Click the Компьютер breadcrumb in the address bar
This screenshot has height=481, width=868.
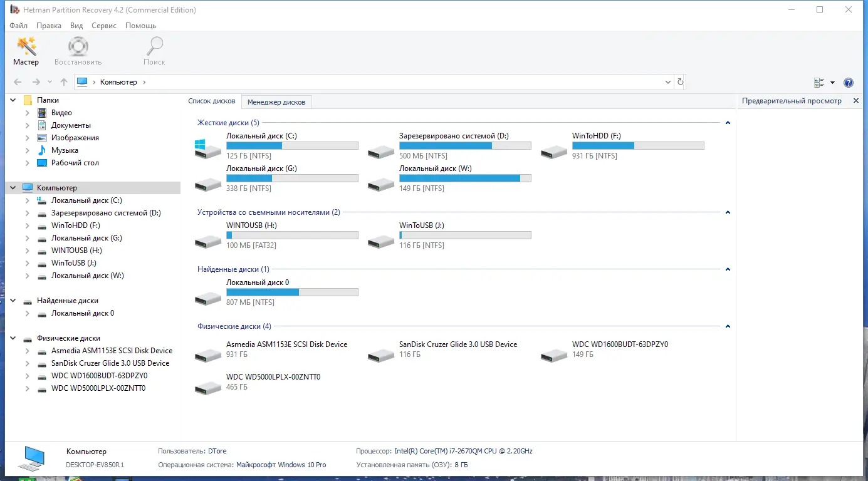(118, 82)
